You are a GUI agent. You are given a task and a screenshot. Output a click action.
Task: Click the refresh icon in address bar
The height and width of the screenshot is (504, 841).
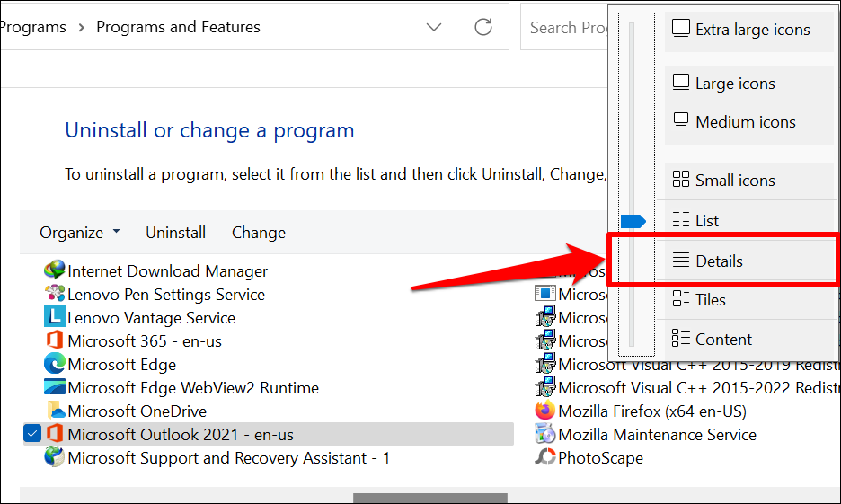483,27
